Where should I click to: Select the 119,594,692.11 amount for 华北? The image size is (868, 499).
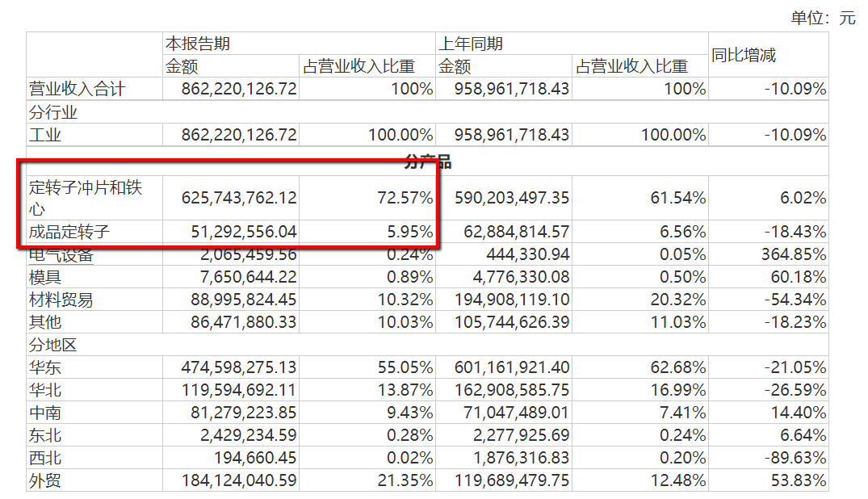pos(231,390)
